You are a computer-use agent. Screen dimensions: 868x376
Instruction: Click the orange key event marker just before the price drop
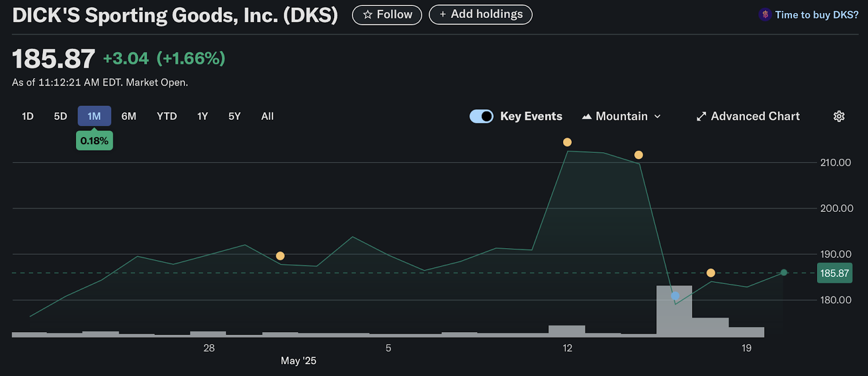[x=639, y=155]
